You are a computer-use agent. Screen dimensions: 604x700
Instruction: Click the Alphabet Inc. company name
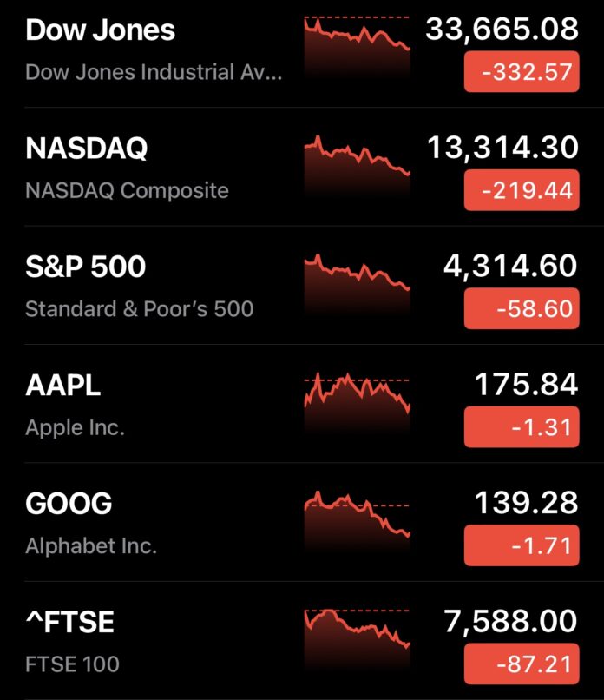click(x=91, y=545)
